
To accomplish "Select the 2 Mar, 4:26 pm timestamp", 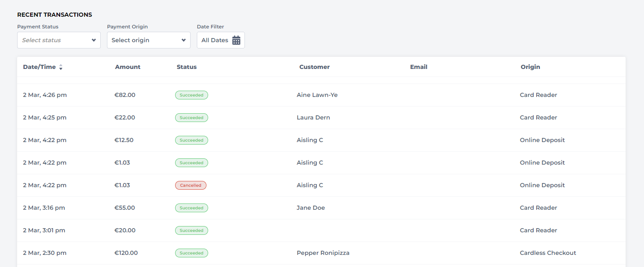I will (45, 95).
